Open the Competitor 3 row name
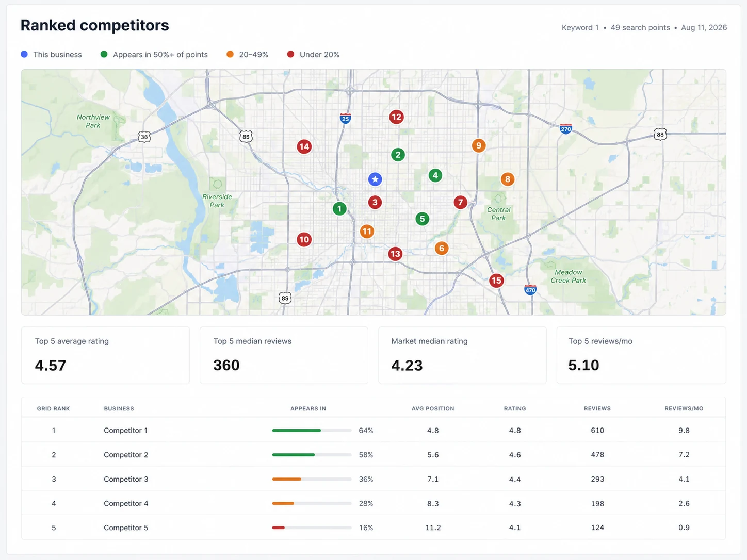 click(126, 479)
